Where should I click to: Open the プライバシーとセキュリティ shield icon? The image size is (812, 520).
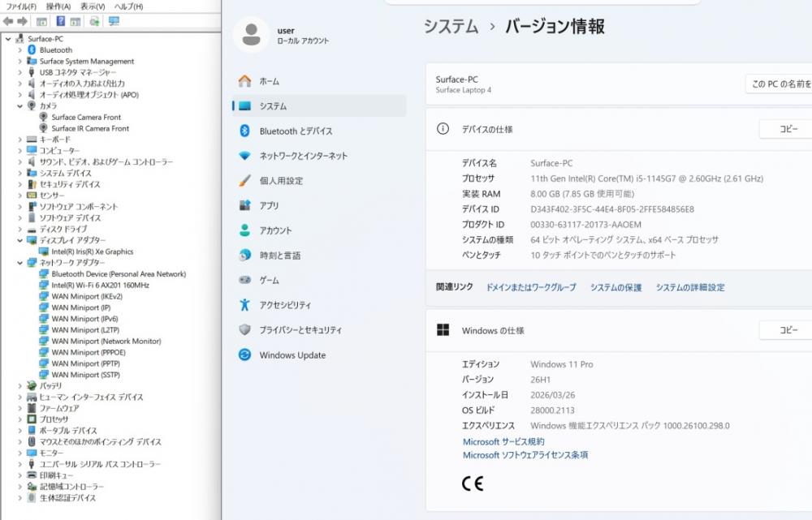[x=245, y=329]
